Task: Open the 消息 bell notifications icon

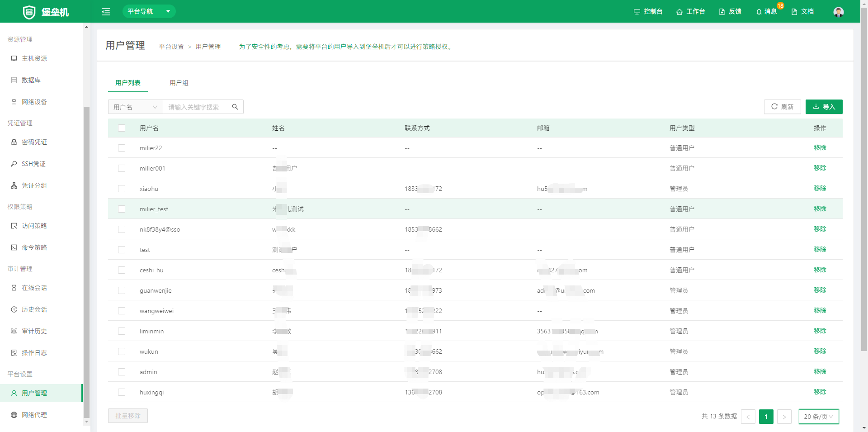Action: point(759,12)
